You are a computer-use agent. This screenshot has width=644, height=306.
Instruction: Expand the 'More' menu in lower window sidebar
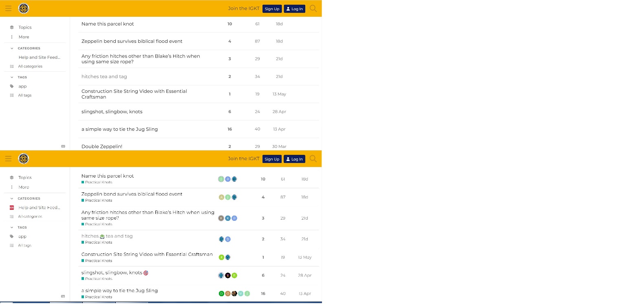click(x=24, y=187)
